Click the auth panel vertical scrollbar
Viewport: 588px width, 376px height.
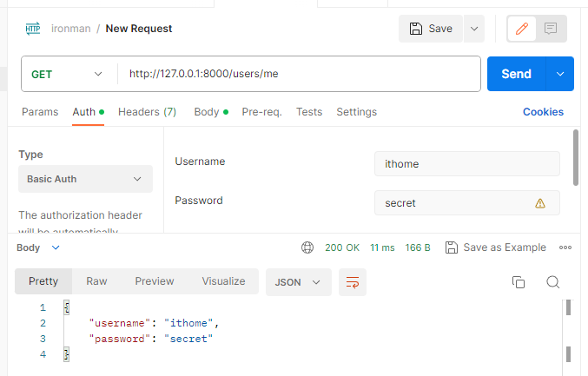point(576,157)
